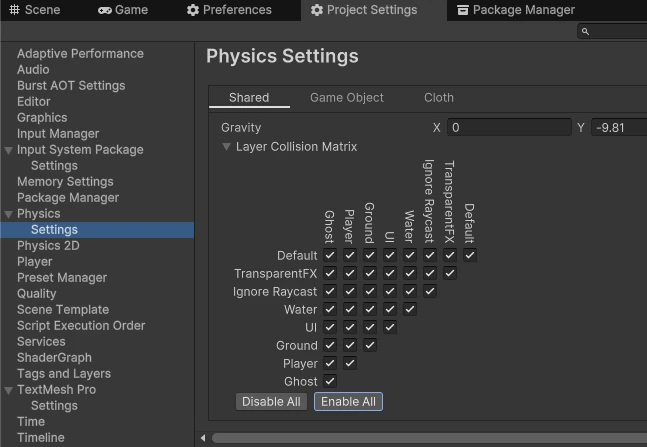Open Physics 2D settings
The image size is (647, 447).
pyautogui.click(x=48, y=246)
